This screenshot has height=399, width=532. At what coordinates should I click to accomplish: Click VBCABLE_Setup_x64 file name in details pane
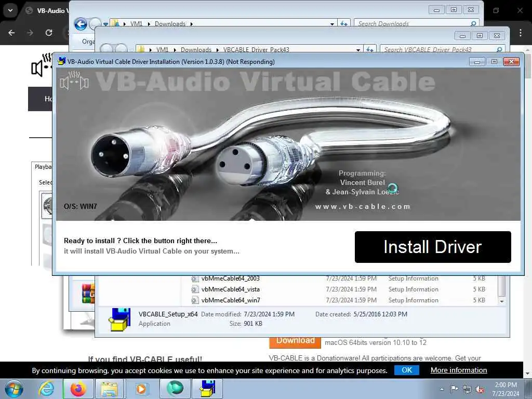click(x=168, y=314)
